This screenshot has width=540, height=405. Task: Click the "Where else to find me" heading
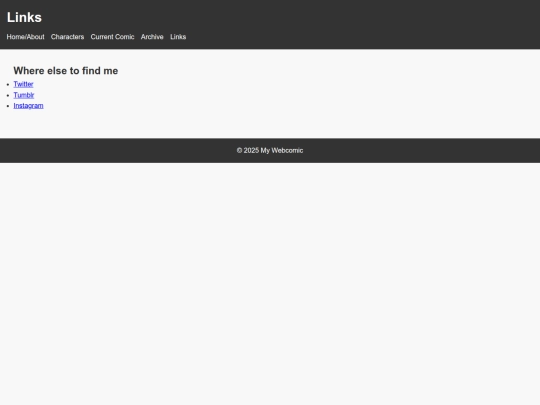(66, 71)
